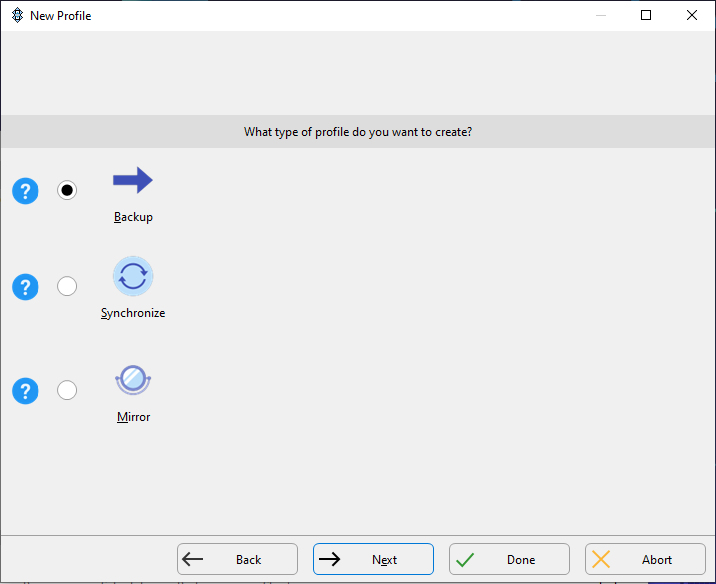Maximize the New Profile window

pos(646,16)
